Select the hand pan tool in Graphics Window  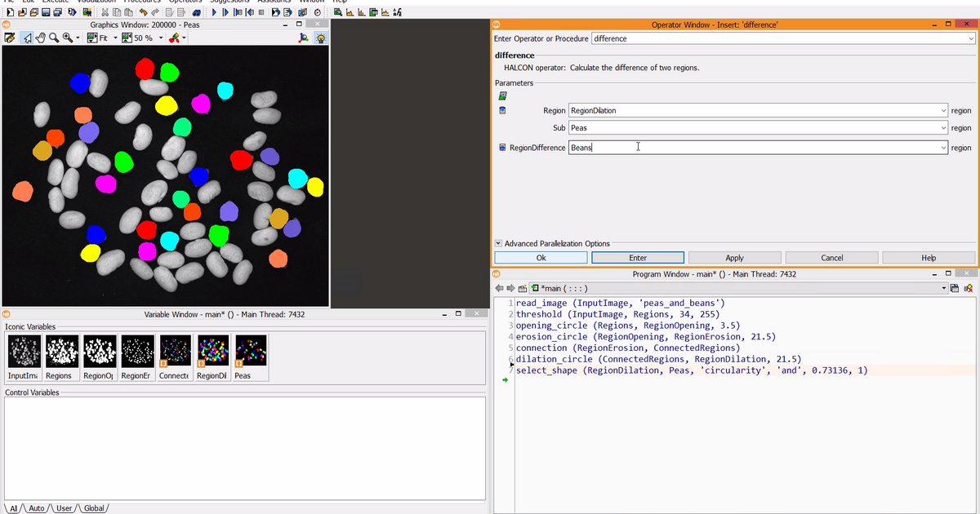40,38
